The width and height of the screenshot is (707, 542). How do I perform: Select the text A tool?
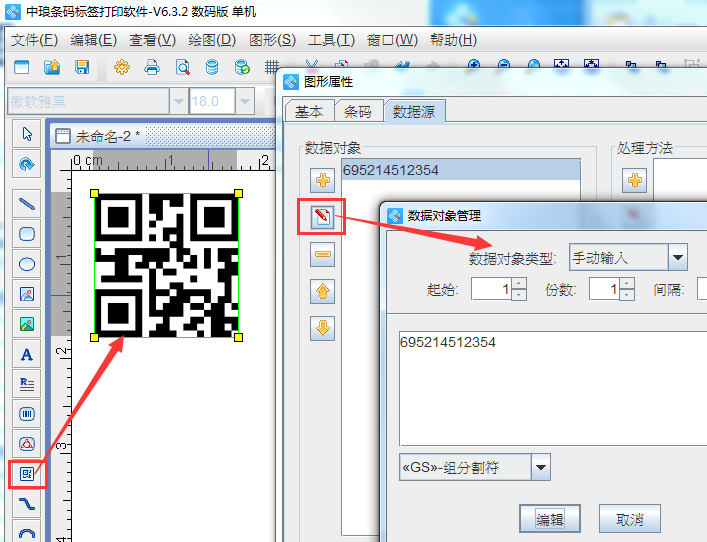pyautogui.click(x=27, y=354)
